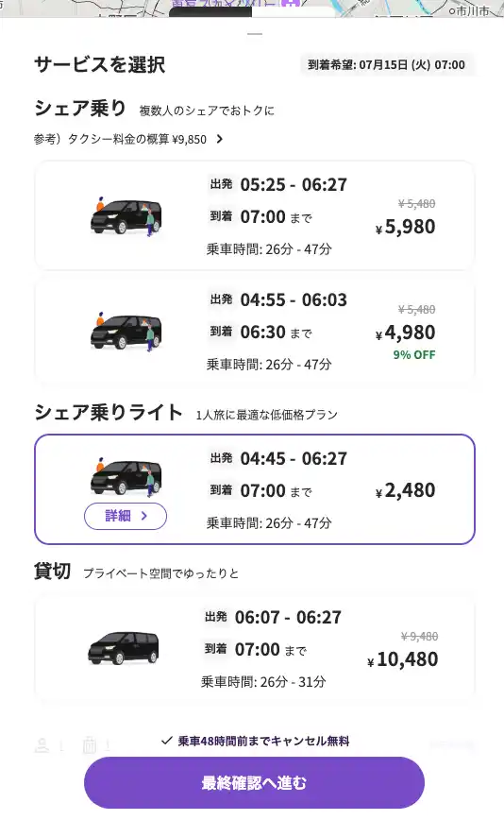504x820 pixels.
Task: Click the black van icon in 貸切 card
Action: 124,647
